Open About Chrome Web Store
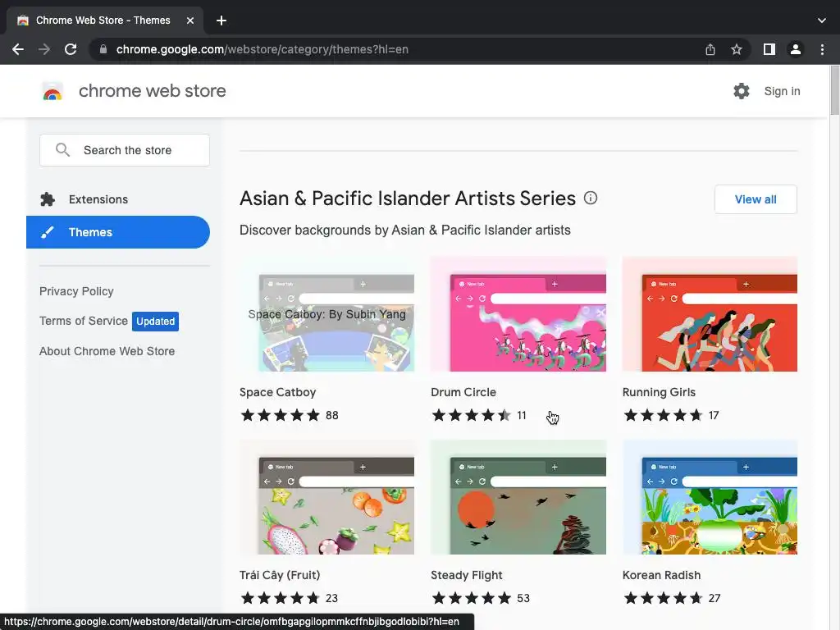 (x=107, y=351)
